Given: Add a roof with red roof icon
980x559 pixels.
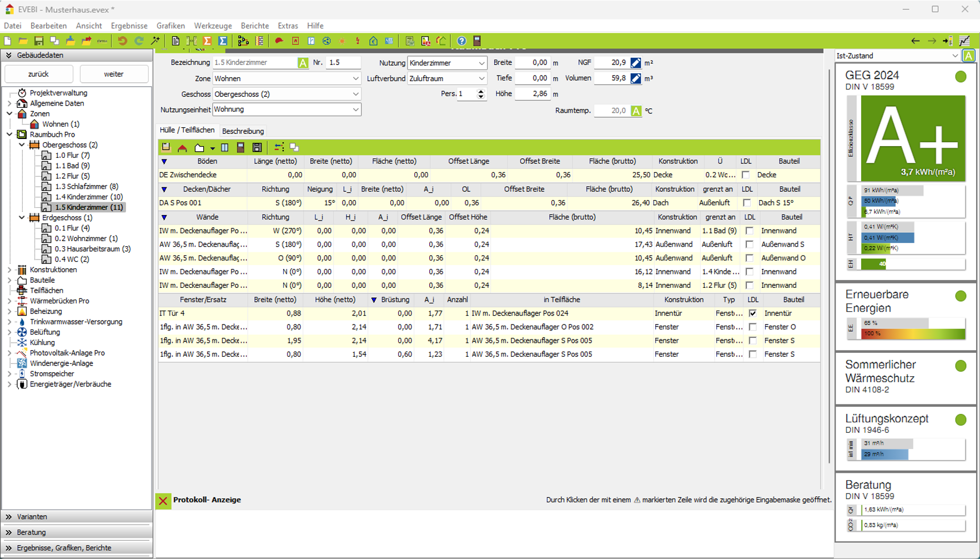Looking at the screenshot, I should pos(182,148).
